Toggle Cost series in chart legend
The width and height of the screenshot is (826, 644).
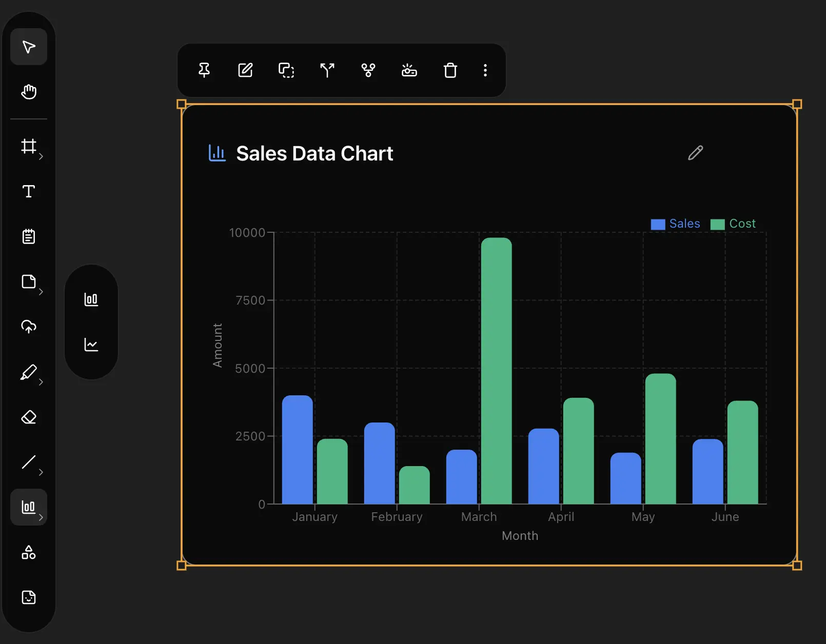[734, 224]
